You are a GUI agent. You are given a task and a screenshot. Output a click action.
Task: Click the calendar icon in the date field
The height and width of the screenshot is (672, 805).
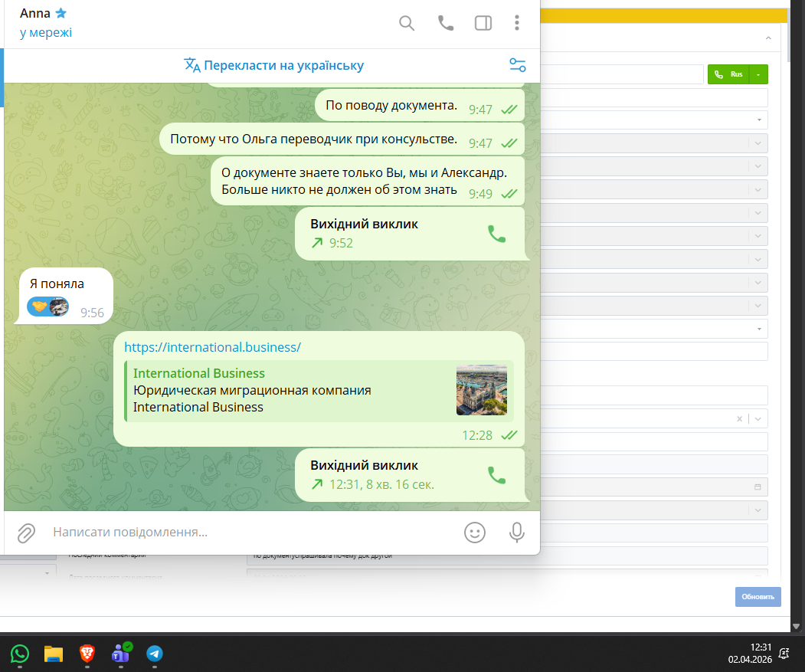758,487
